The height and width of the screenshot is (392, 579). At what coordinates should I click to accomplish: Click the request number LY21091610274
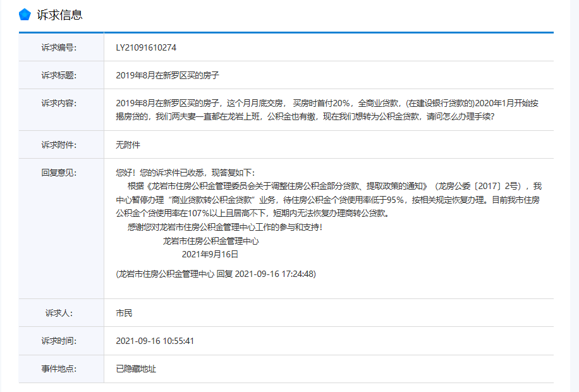146,47
